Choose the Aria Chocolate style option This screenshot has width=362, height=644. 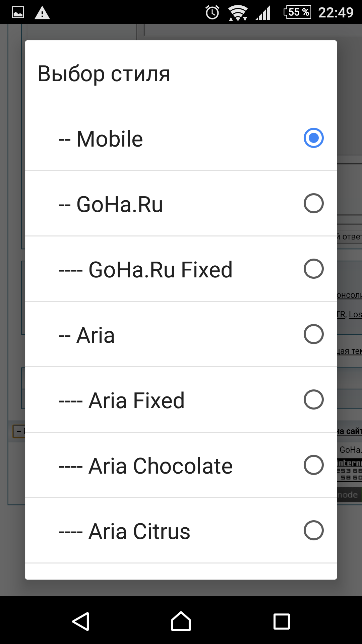pyautogui.click(x=181, y=465)
